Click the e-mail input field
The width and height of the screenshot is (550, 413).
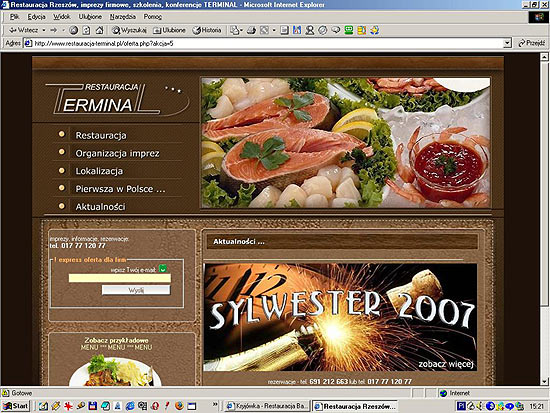coord(120,278)
